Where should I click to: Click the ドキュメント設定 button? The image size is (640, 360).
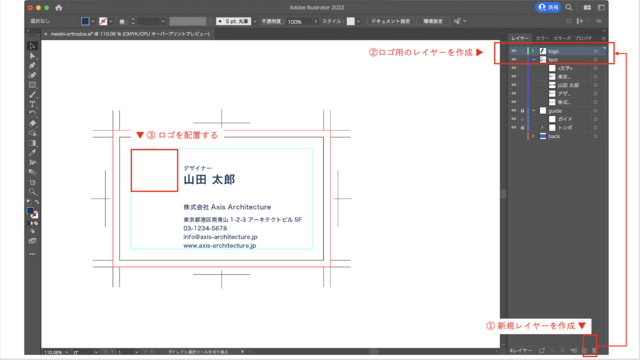(x=391, y=21)
